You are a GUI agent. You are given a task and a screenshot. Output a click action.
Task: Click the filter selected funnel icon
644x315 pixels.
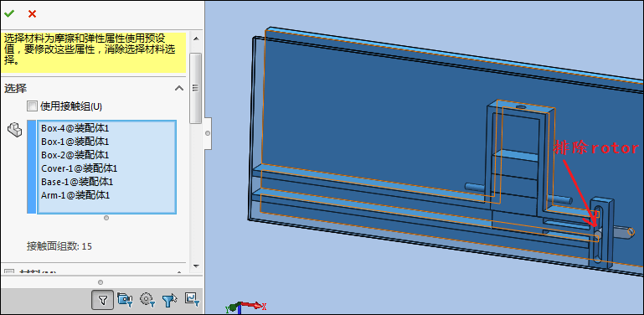170,300
